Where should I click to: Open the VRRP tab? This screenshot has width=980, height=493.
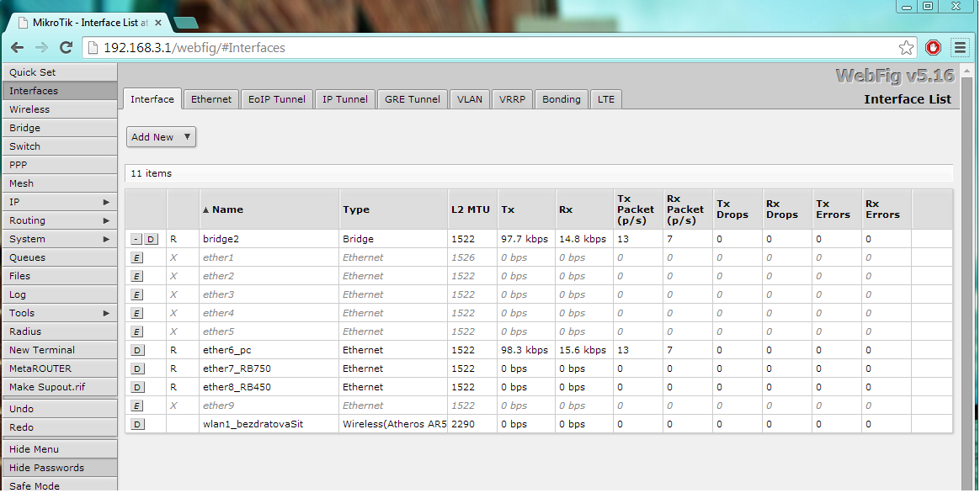(513, 98)
